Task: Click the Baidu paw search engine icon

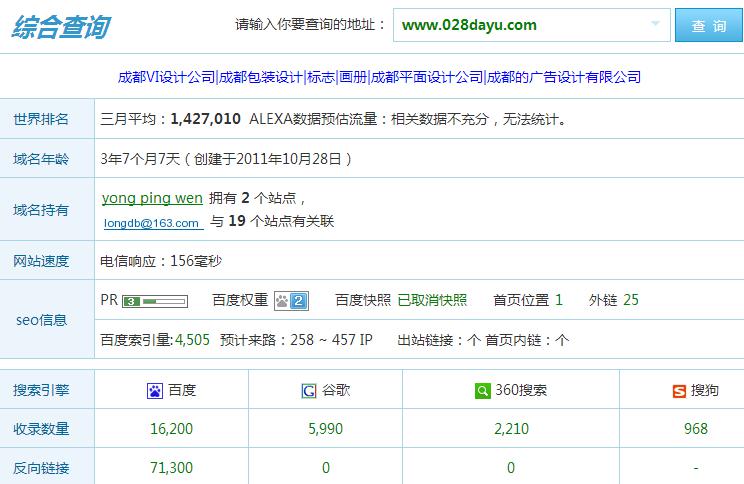Action: pyautogui.click(x=156, y=390)
